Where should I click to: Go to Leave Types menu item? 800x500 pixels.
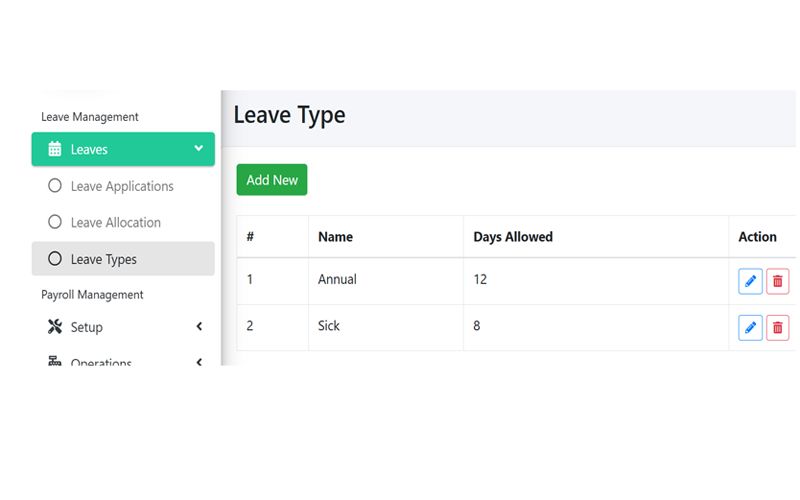104,259
